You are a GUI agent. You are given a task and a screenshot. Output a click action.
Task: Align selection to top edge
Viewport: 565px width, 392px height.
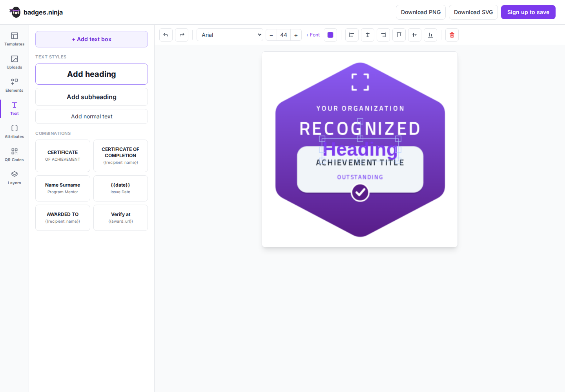pos(399,35)
